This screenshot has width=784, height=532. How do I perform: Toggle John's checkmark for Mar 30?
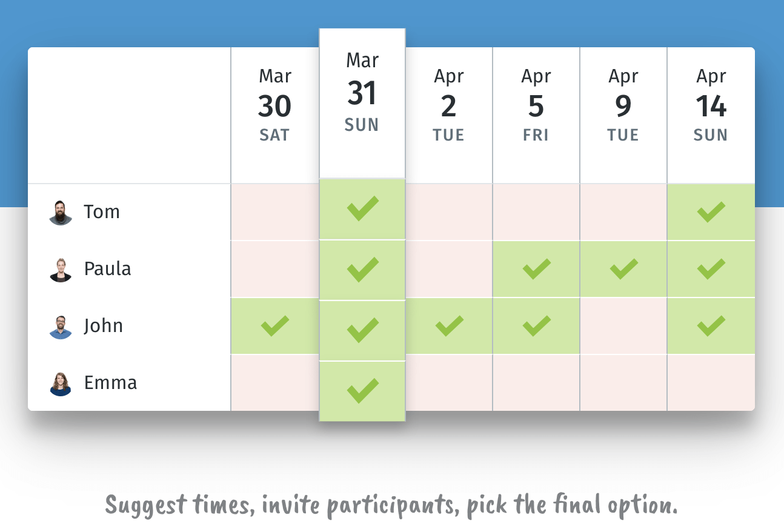tap(274, 326)
